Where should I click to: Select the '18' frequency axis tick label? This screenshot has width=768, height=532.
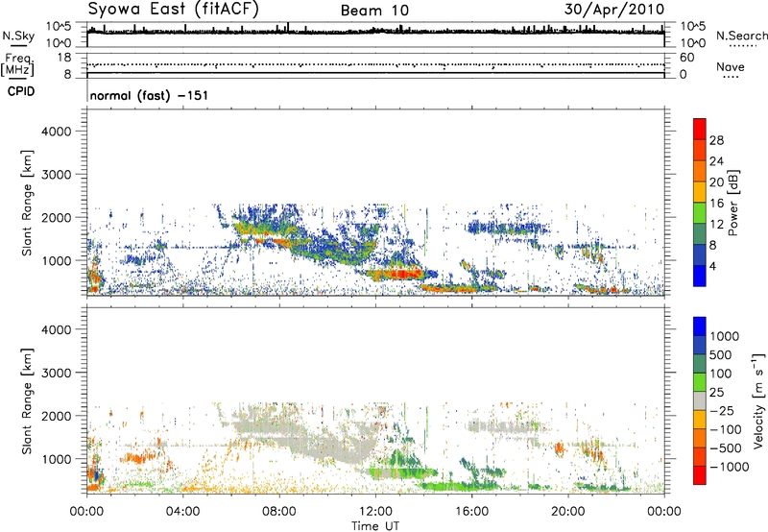click(x=64, y=58)
